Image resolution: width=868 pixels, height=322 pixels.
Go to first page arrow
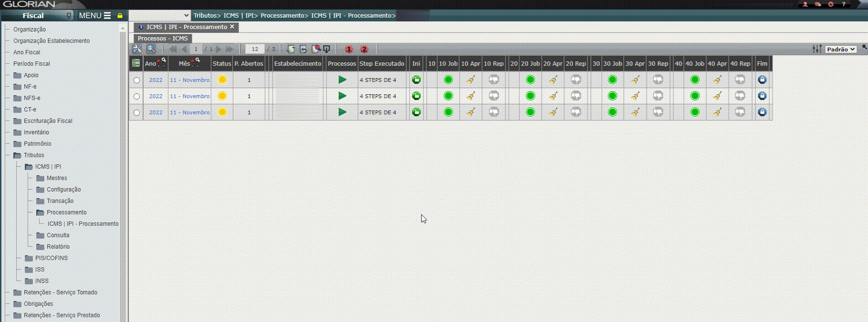(173, 49)
